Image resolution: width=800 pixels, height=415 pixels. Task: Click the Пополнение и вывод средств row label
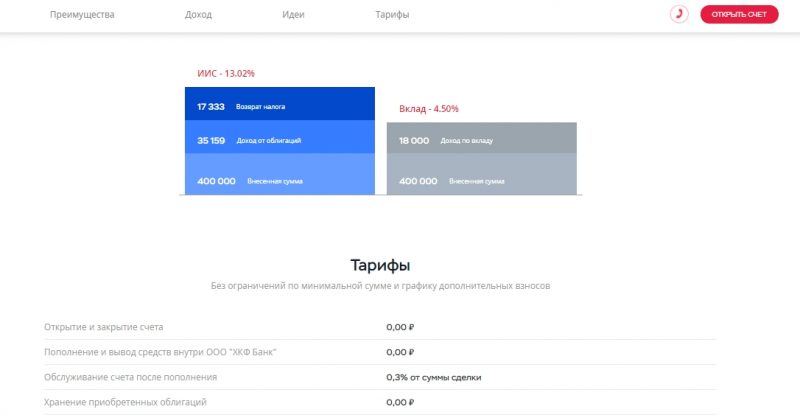tap(160, 352)
